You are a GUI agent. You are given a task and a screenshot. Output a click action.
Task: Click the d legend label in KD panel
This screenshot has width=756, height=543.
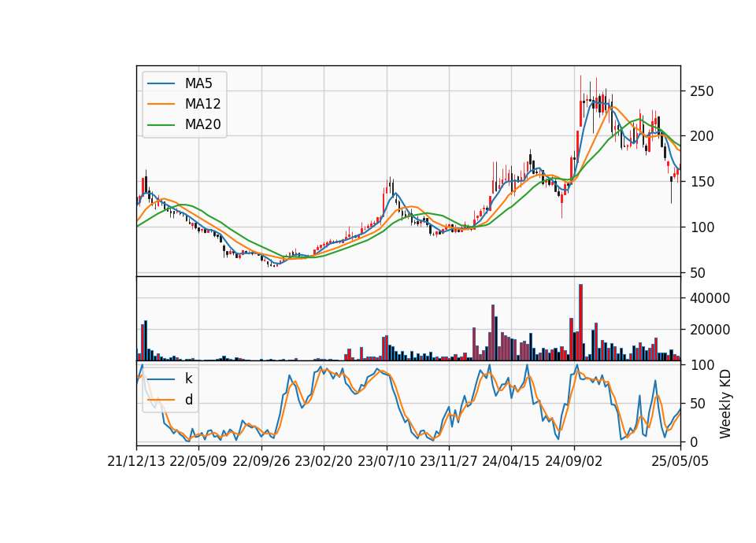tap(189, 400)
